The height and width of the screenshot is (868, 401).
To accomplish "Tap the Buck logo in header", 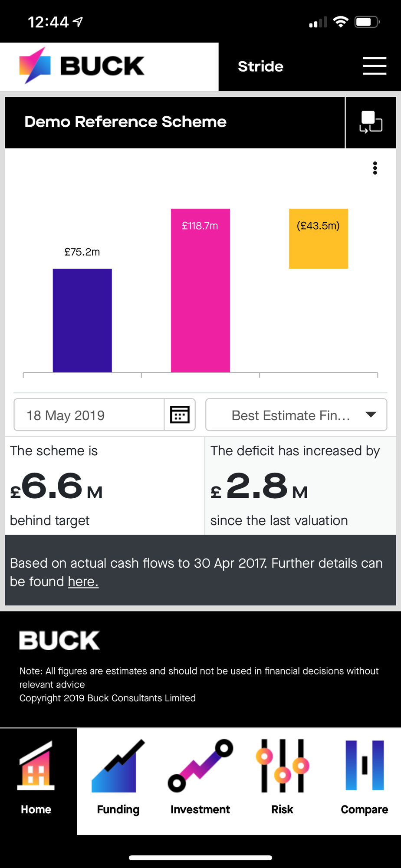I will click(82, 66).
